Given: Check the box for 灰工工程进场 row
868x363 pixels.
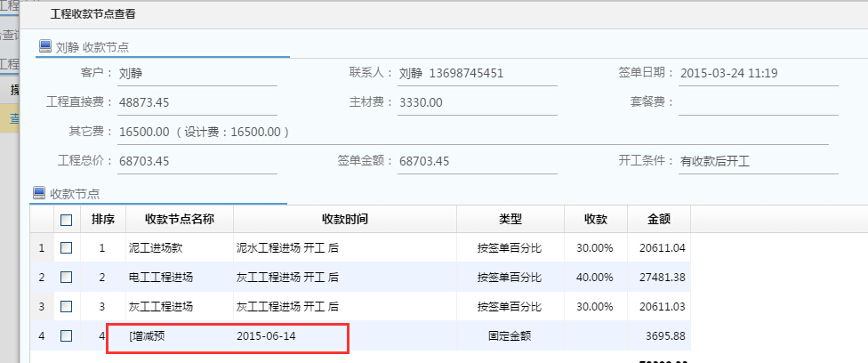Looking at the screenshot, I should [66, 307].
